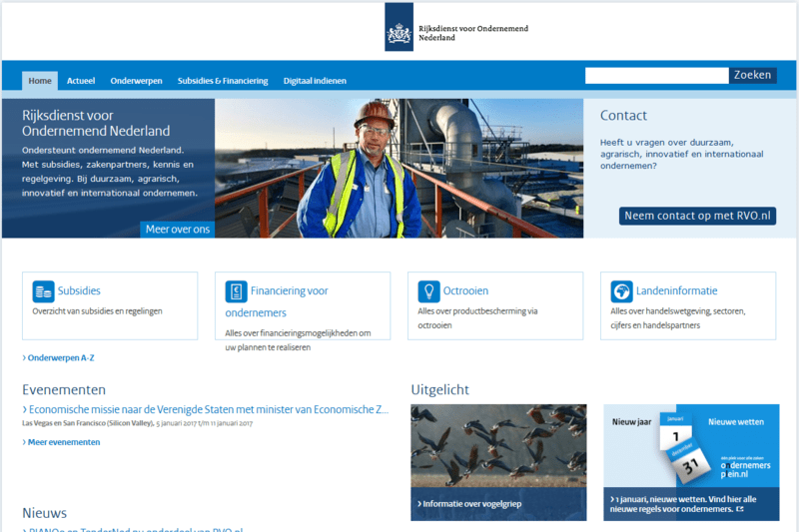Open the Economische missie Verenigde Staten event
This screenshot has width=799, height=532.
(206, 410)
